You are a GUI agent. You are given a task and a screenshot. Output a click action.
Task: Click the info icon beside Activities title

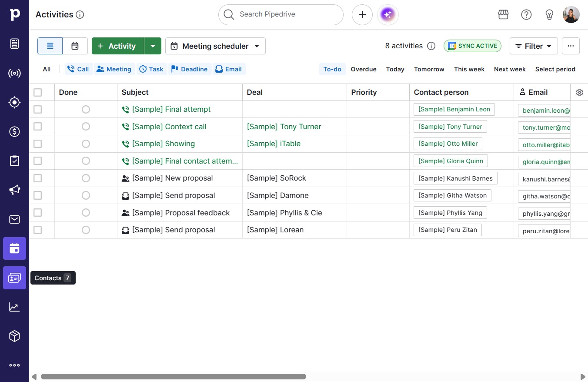80,15
